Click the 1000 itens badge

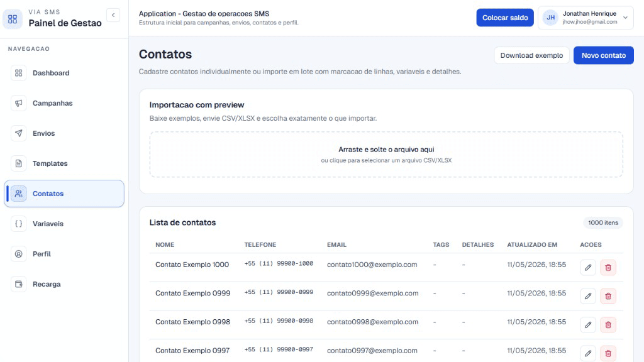[603, 222]
